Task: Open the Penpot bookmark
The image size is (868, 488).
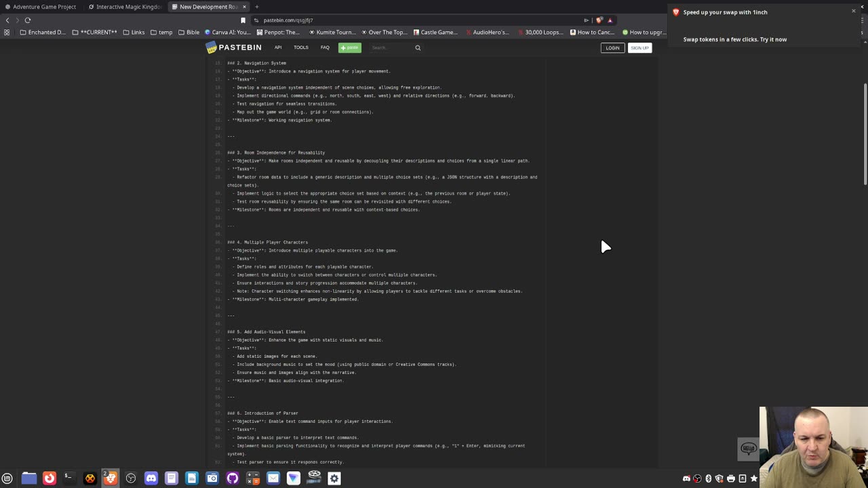Action: point(278,32)
